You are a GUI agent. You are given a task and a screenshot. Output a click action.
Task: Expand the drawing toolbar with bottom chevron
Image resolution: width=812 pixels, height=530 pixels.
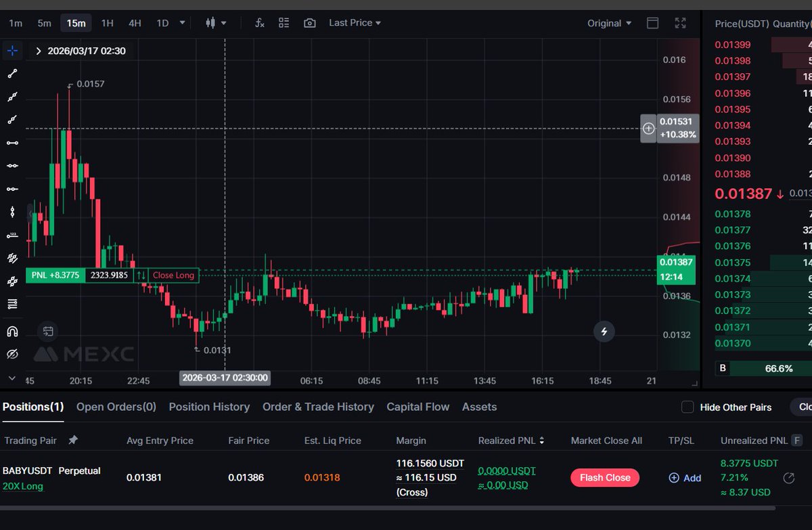[x=12, y=378]
